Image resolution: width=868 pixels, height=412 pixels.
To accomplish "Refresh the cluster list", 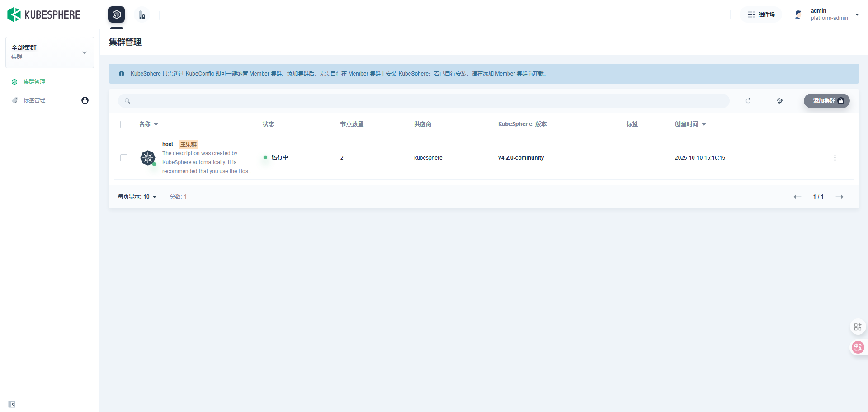I will [748, 101].
